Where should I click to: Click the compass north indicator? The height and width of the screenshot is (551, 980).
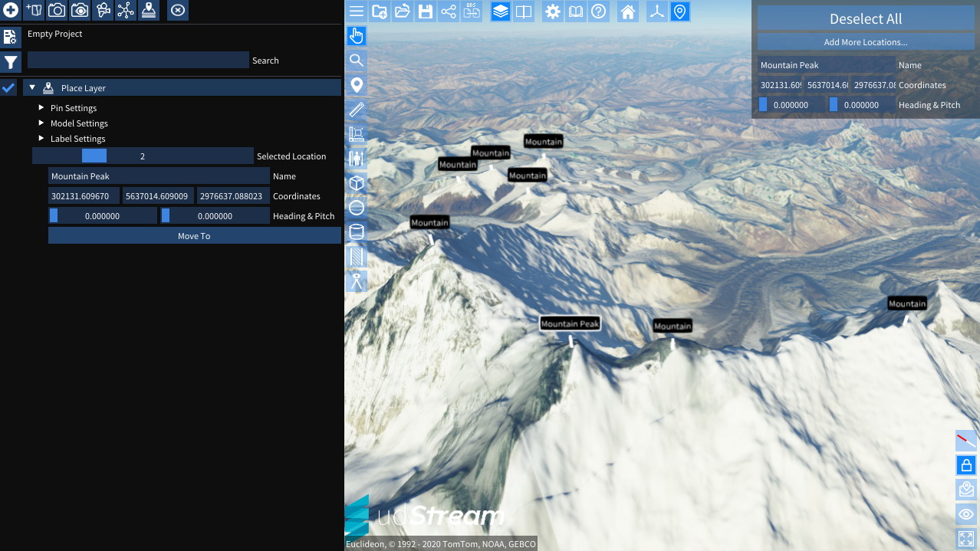[965, 441]
